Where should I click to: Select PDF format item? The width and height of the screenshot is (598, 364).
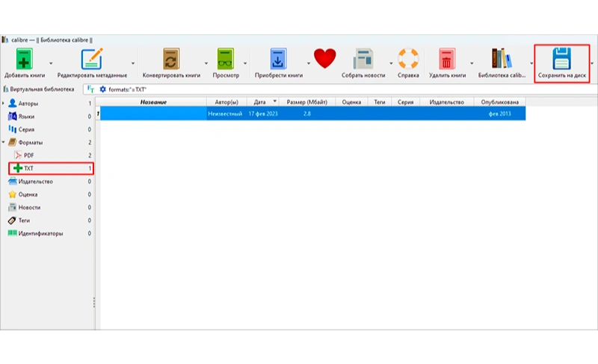pos(28,155)
